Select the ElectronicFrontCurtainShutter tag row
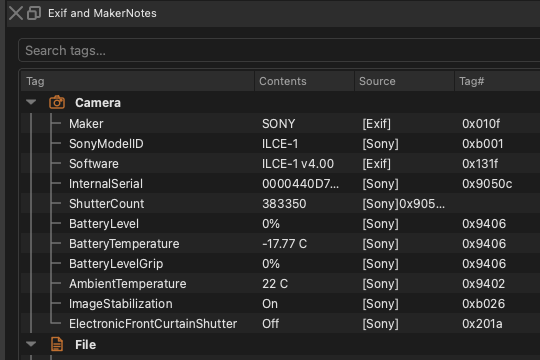Viewport: 540px width, 360px height. tap(280, 323)
